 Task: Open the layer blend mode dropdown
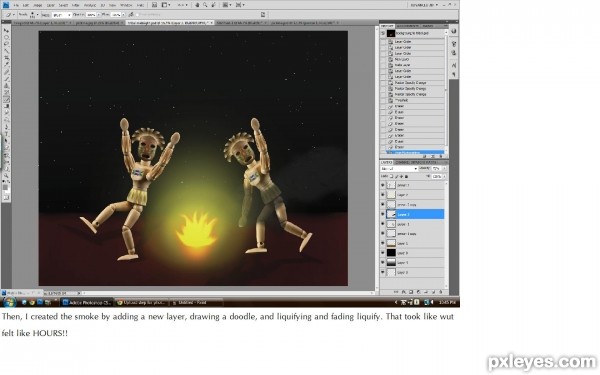tap(399, 168)
